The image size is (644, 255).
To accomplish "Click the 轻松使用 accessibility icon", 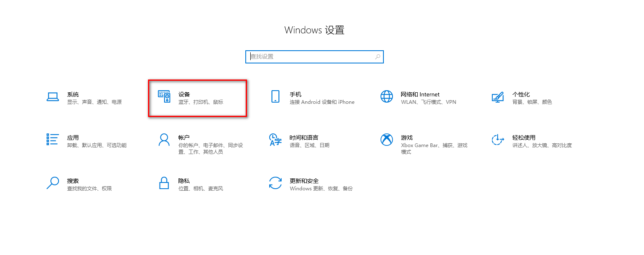I will pos(498,140).
